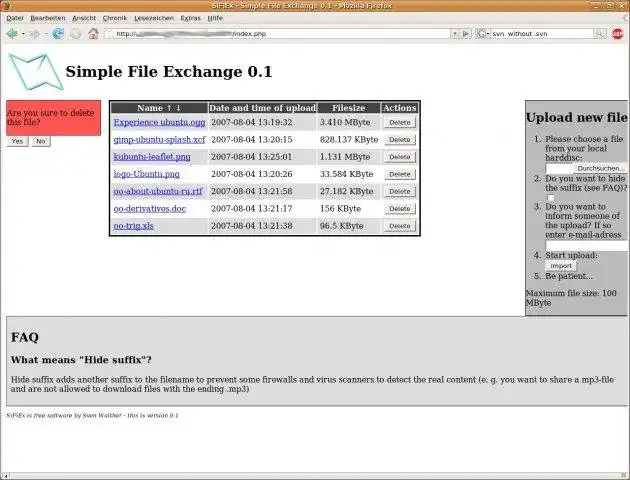Click the Maximum file size text
The image size is (630, 480).
[571, 298]
